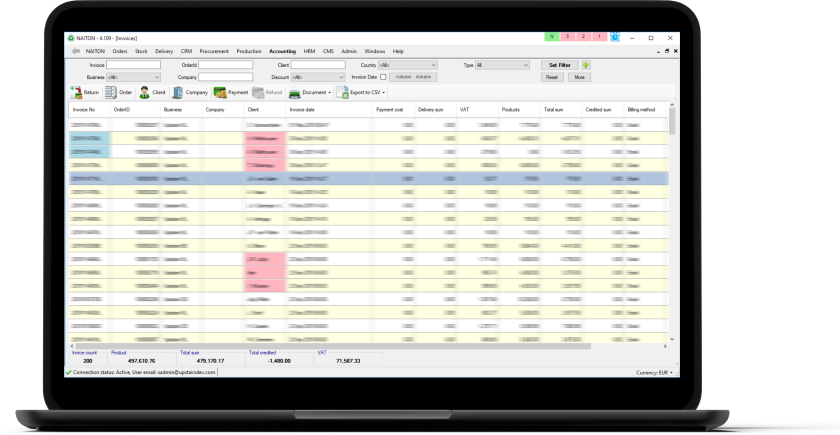Open the Accounting menu

click(282, 51)
